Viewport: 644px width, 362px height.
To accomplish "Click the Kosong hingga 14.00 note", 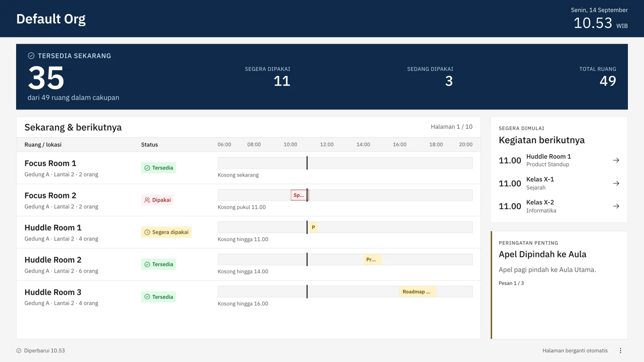I will (x=243, y=271).
